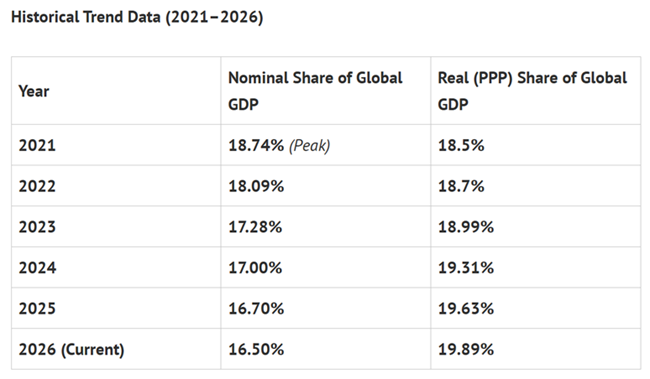Click the 19.89% PPP value
The height and width of the screenshot is (379, 650).
click(x=466, y=349)
